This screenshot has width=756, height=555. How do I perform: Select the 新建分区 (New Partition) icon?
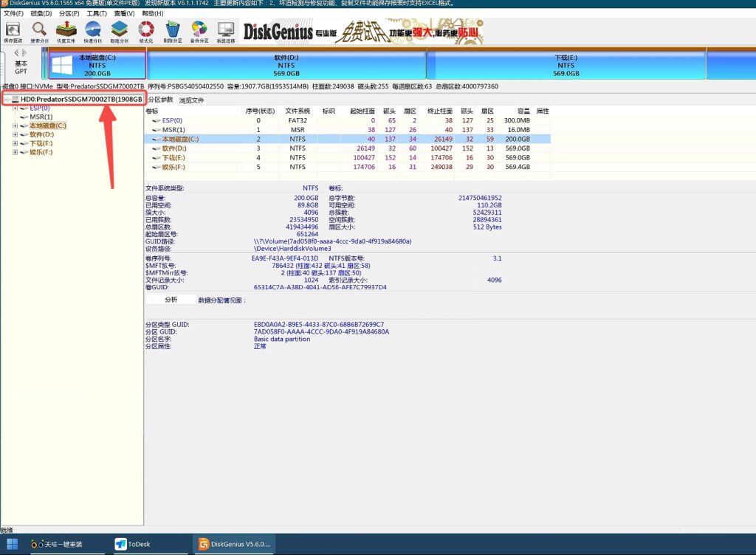pyautogui.click(x=119, y=32)
